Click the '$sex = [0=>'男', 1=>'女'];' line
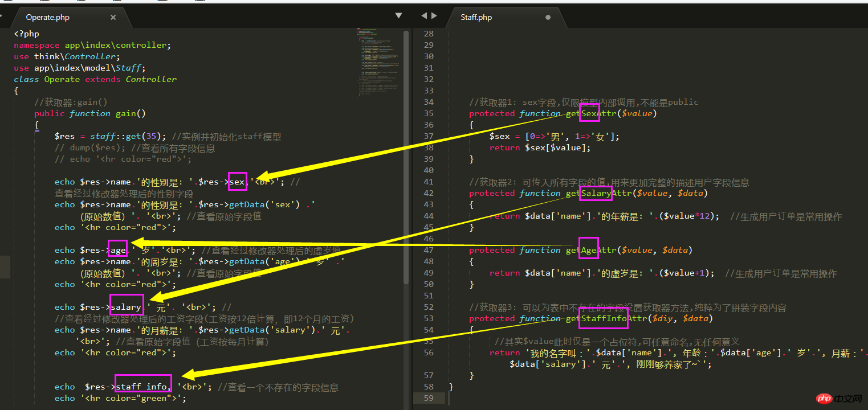The image size is (868, 410). pyautogui.click(x=554, y=136)
